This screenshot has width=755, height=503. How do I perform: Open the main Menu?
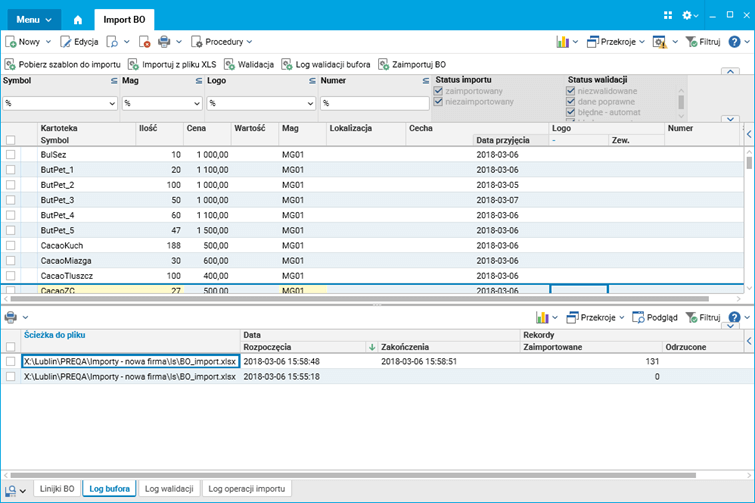(x=34, y=18)
